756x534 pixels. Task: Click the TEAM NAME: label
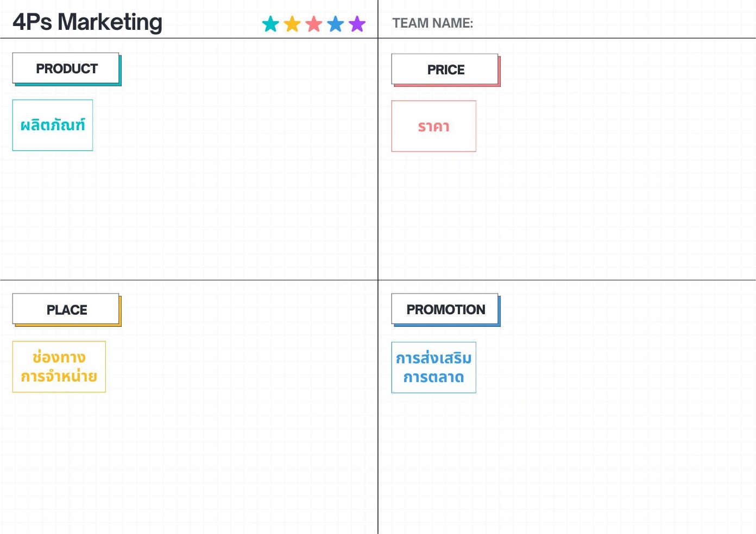click(432, 23)
